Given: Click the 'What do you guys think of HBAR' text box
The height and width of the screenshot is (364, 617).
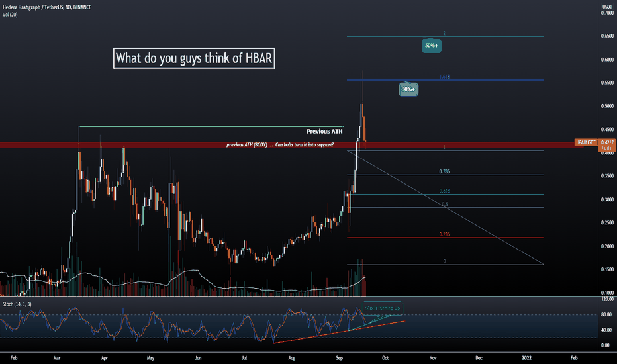Looking at the screenshot, I should pos(193,58).
